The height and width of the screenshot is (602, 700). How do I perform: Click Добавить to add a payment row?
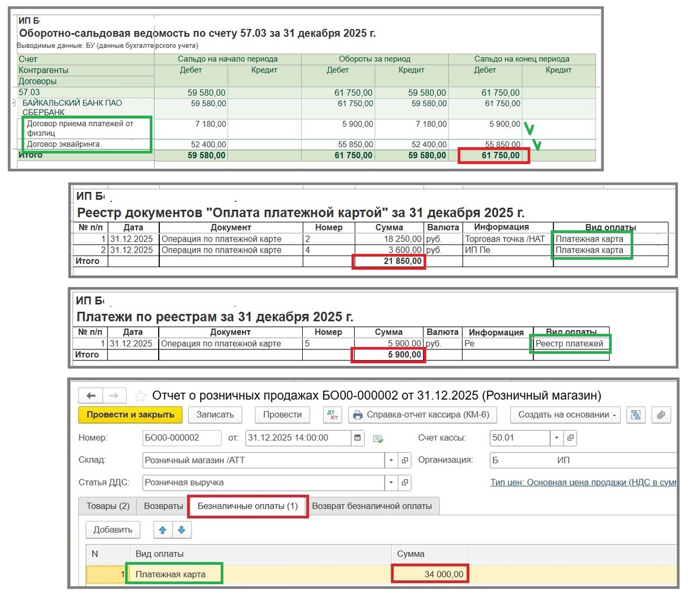[113, 530]
